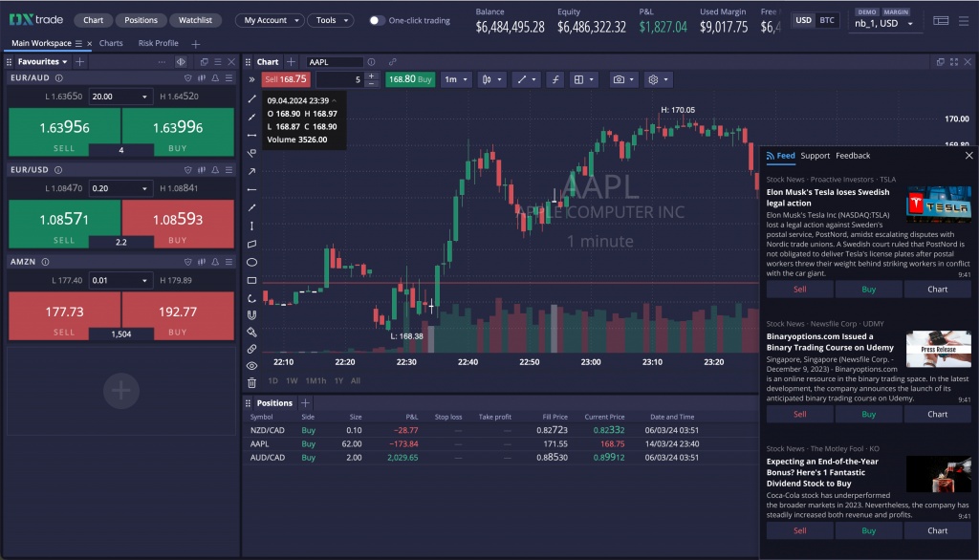Select the 1D chart range
Image resolution: width=979 pixels, height=560 pixels.
click(272, 381)
